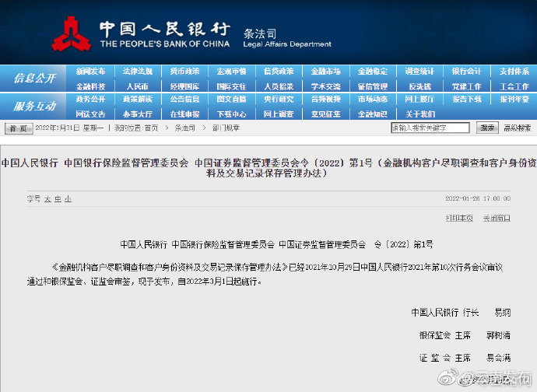Open 央行研究 menu item
The height and width of the screenshot is (392, 537).
pyautogui.click(x=279, y=100)
